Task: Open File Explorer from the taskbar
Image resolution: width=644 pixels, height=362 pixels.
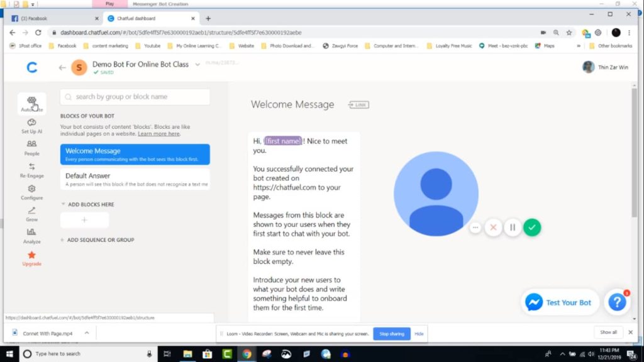Action: pyautogui.click(x=187, y=354)
